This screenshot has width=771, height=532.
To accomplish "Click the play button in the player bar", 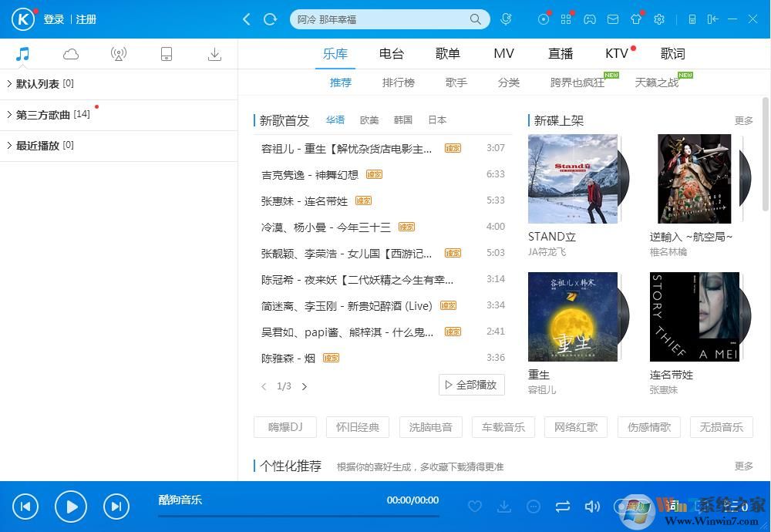I will point(71,507).
